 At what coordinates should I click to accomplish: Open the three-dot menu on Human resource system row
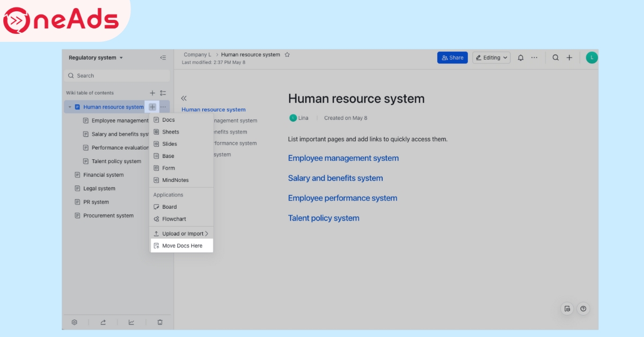point(163,107)
